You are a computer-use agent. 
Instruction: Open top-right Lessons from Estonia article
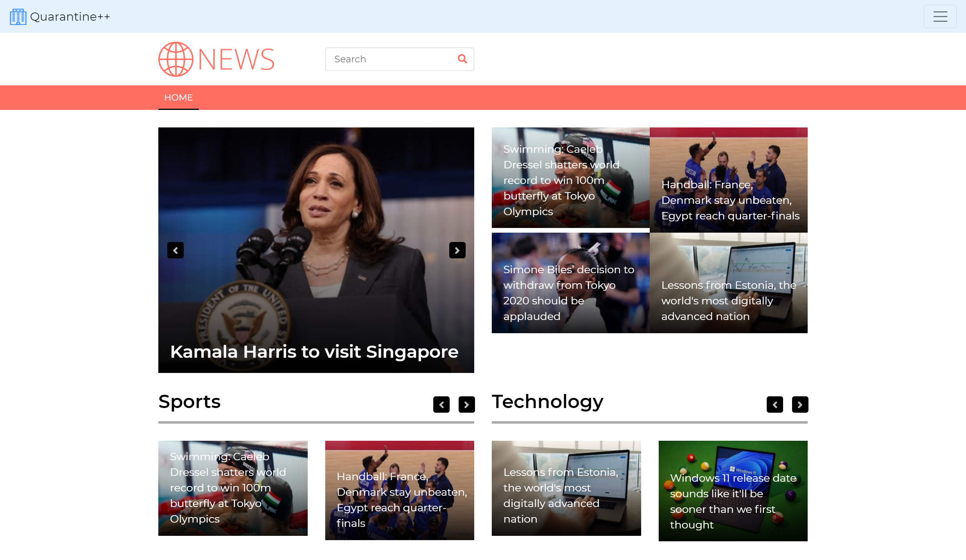pos(728,300)
